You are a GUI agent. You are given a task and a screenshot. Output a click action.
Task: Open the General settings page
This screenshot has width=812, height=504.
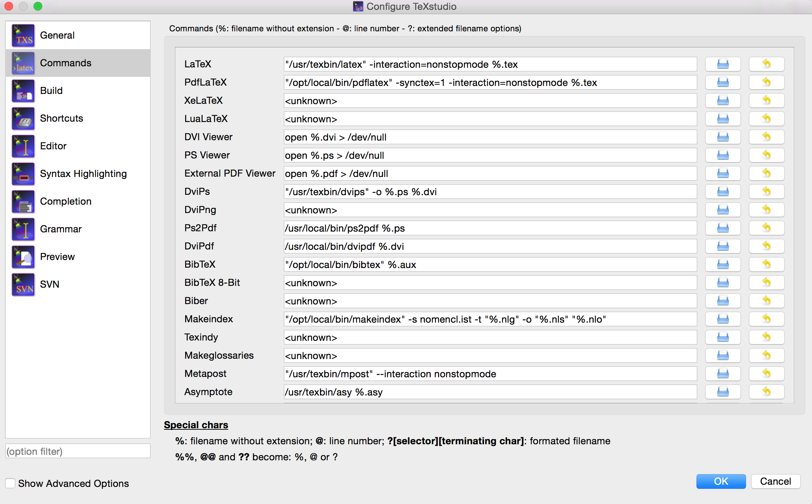(x=78, y=35)
